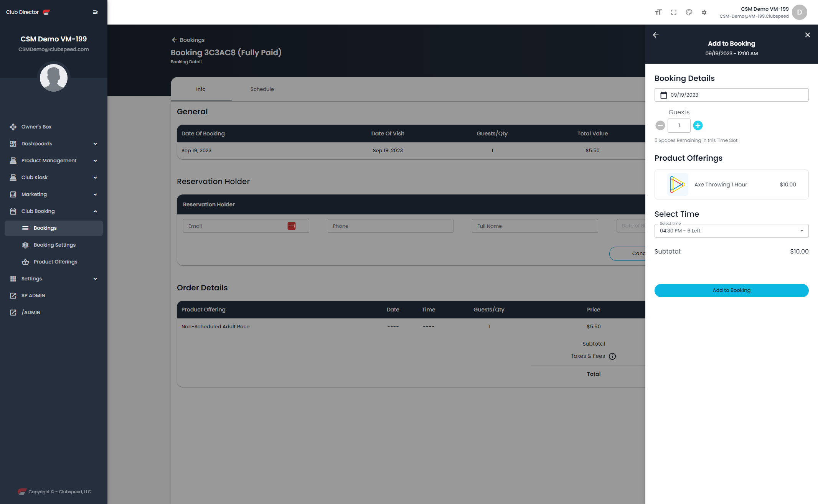This screenshot has width=818, height=504.
Task: Select the Axe Throwing 1 Hour product icon
Action: click(678, 184)
